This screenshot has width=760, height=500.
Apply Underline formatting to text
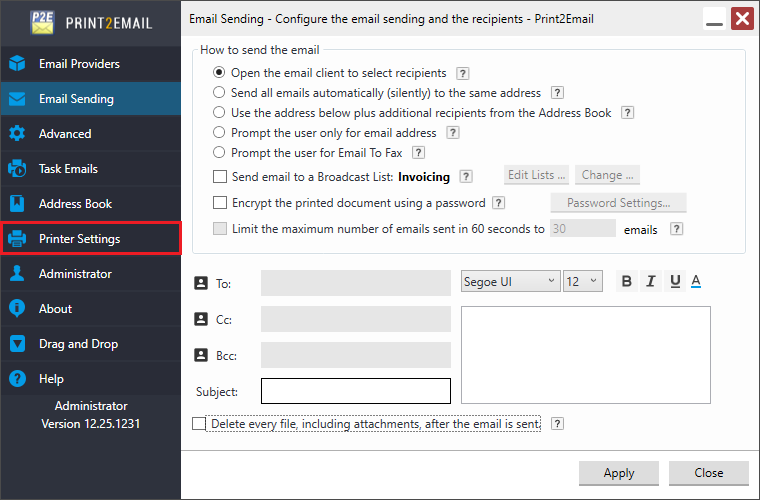[675, 282]
